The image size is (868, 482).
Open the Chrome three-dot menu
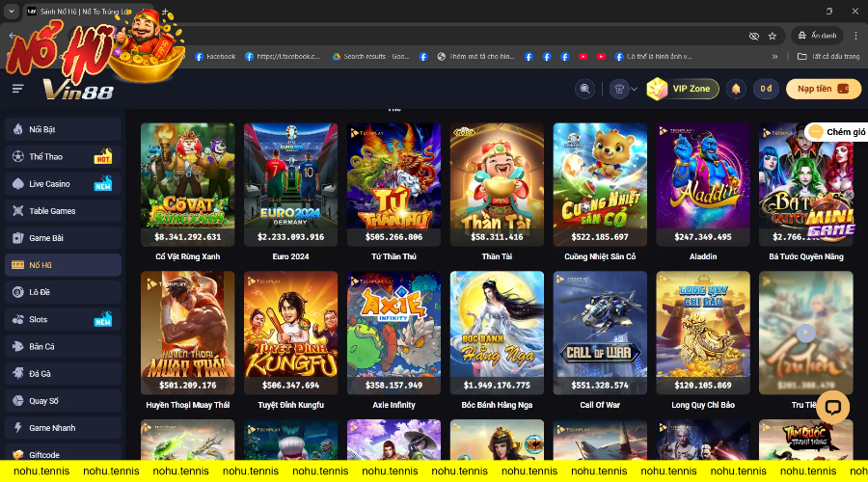[x=854, y=36]
